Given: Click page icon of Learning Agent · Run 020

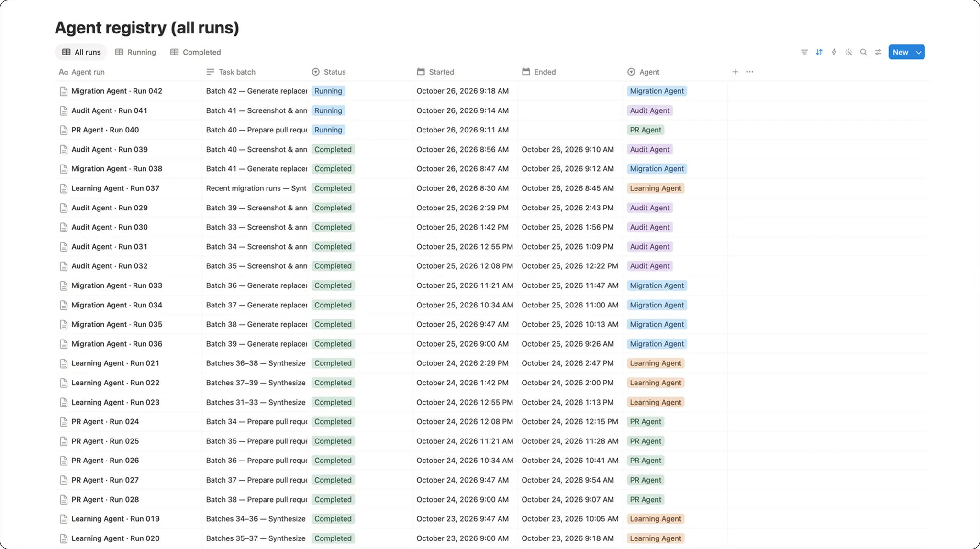Looking at the screenshot, I should (64, 538).
